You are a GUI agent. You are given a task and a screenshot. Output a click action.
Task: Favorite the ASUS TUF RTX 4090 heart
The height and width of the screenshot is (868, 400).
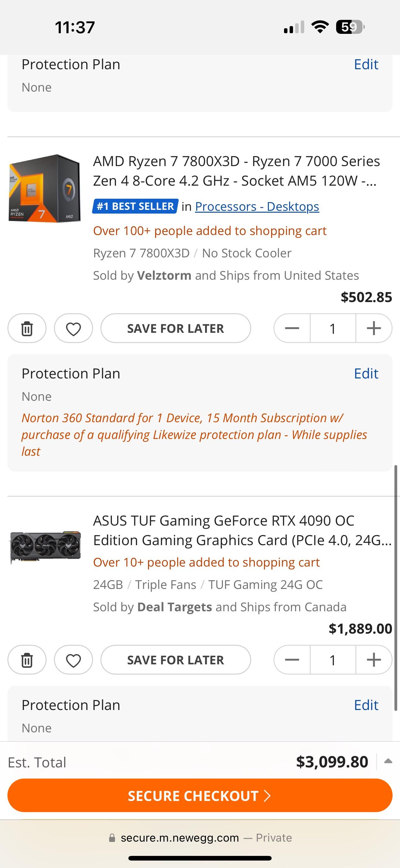tap(73, 660)
